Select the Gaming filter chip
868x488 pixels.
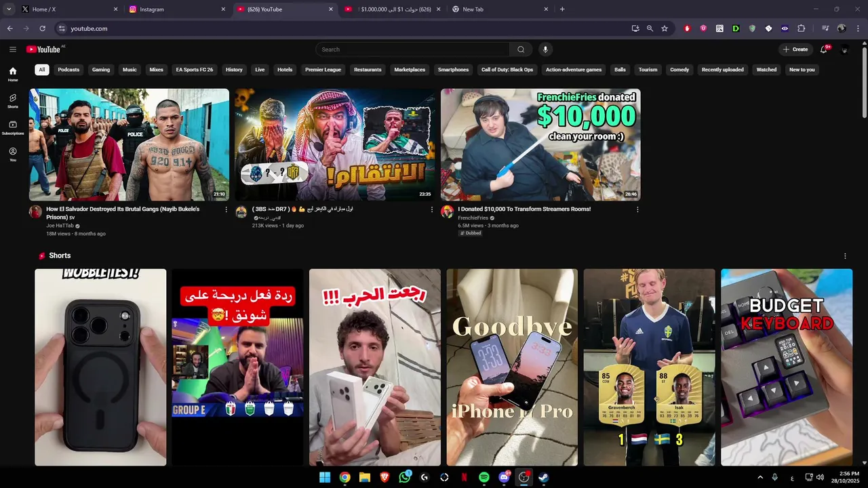[101, 70]
